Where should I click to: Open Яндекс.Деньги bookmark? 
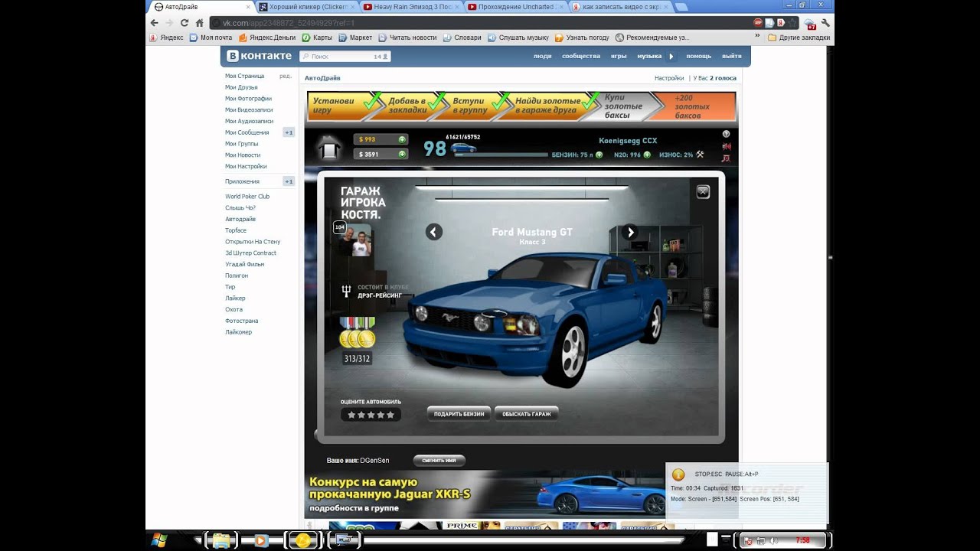[267, 37]
